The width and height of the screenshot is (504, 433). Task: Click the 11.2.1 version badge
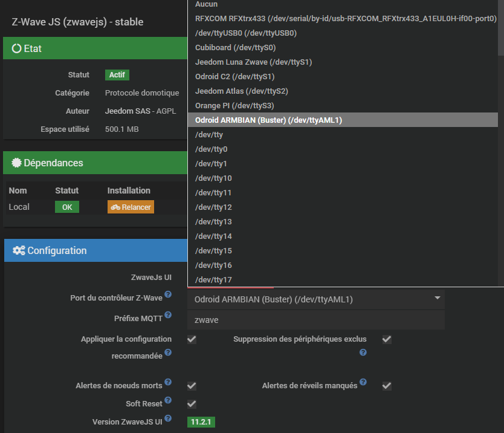(x=201, y=422)
